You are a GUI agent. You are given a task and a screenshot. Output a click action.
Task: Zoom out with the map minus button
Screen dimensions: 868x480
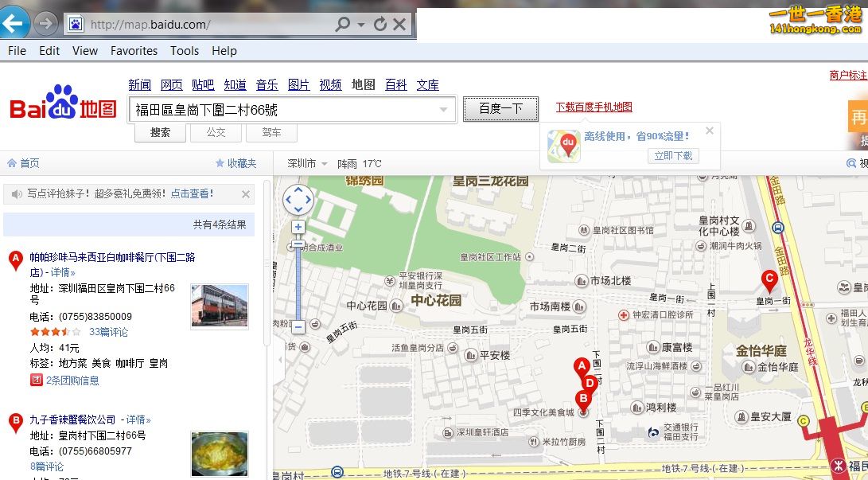298,326
